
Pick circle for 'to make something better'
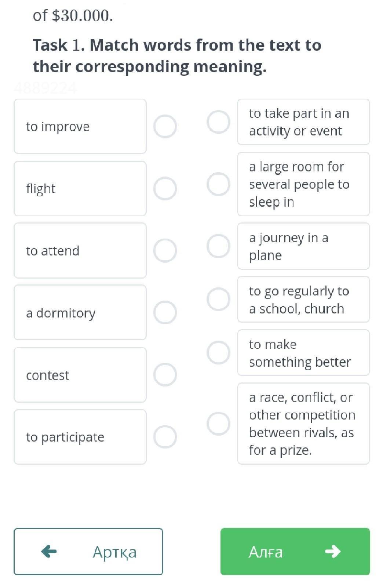[x=218, y=352]
